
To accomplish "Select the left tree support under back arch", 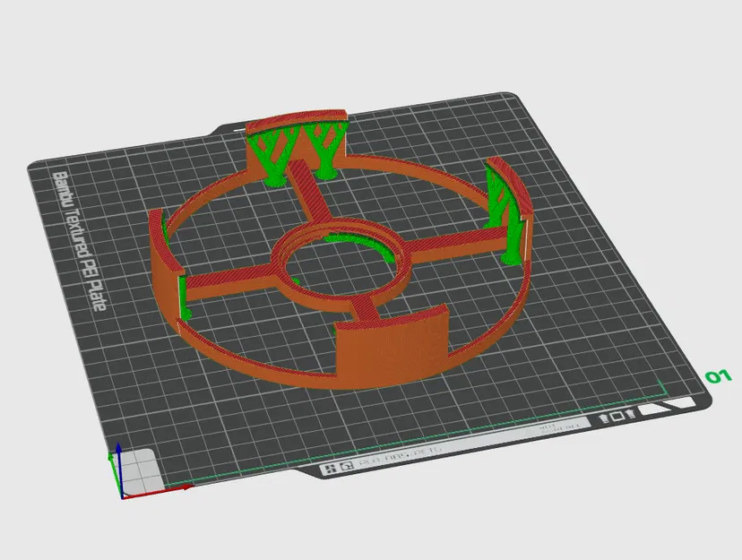I will [x=270, y=155].
